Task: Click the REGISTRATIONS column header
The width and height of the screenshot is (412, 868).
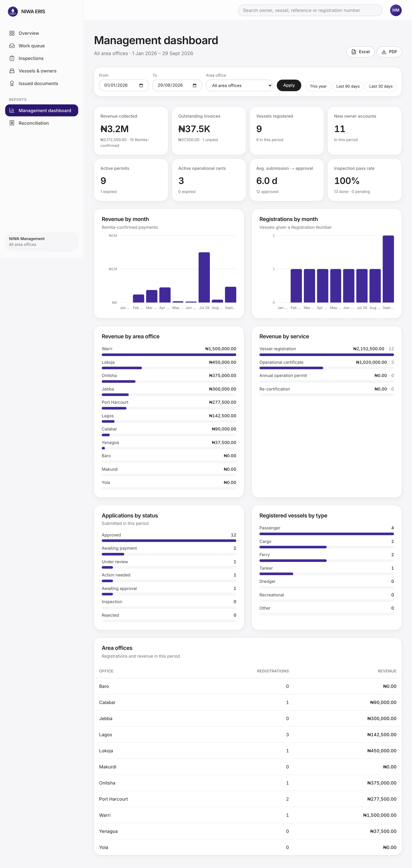Action: point(273,671)
